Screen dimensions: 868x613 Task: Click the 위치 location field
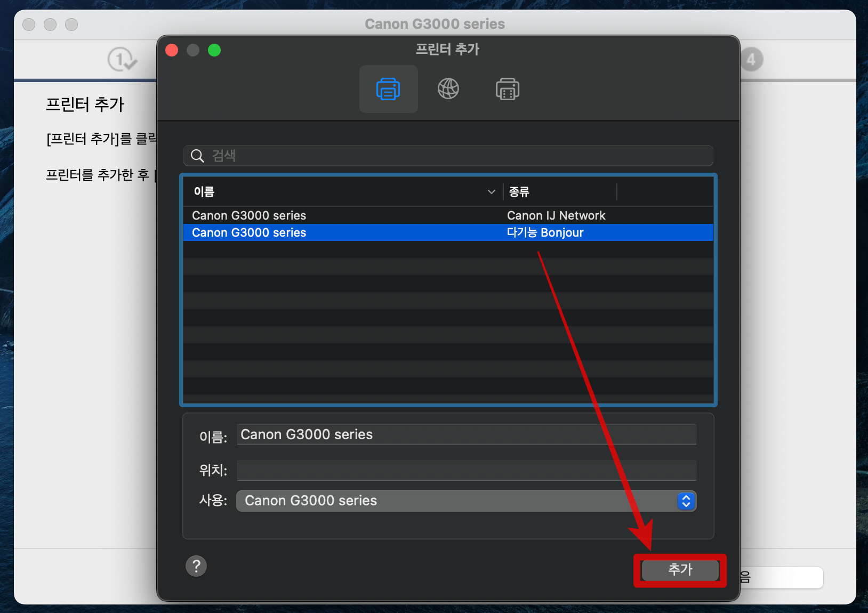pyautogui.click(x=467, y=471)
